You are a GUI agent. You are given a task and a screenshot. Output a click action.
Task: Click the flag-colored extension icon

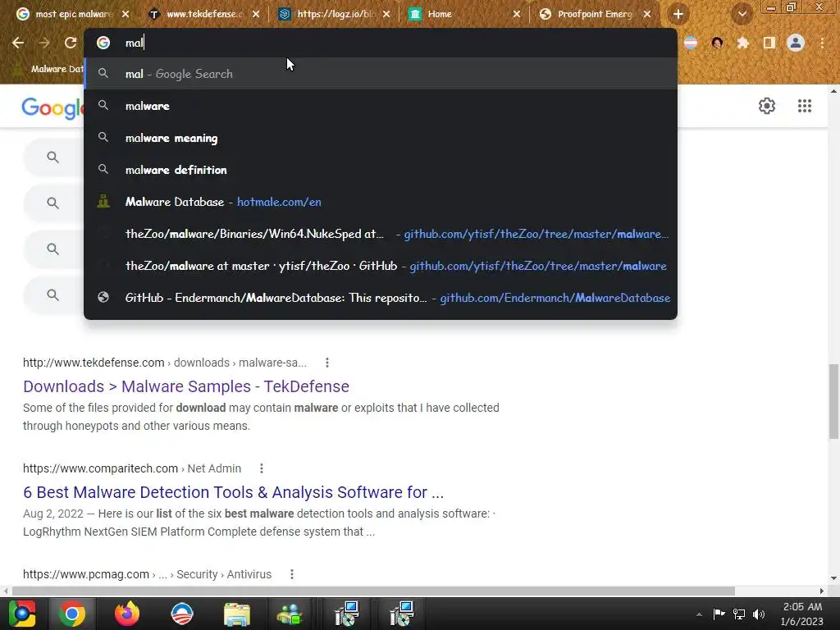point(691,43)
